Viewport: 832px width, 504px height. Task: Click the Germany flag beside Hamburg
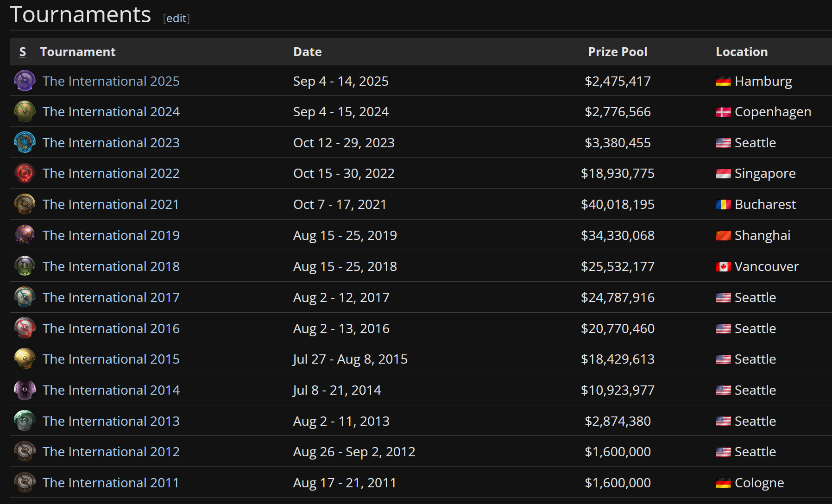click(x=723, y=82)
